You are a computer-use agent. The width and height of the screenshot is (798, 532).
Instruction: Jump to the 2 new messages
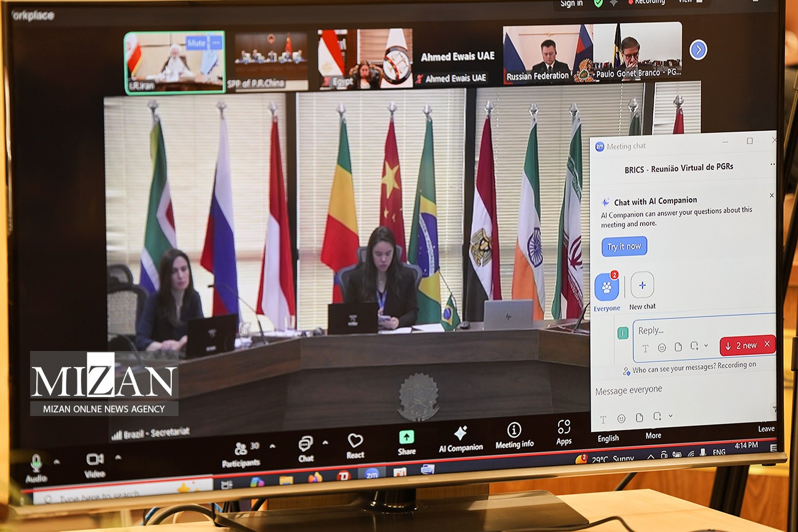741,345
